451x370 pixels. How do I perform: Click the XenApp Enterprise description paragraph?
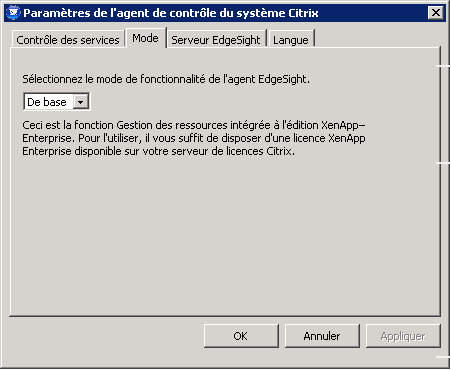coord(194,138)
